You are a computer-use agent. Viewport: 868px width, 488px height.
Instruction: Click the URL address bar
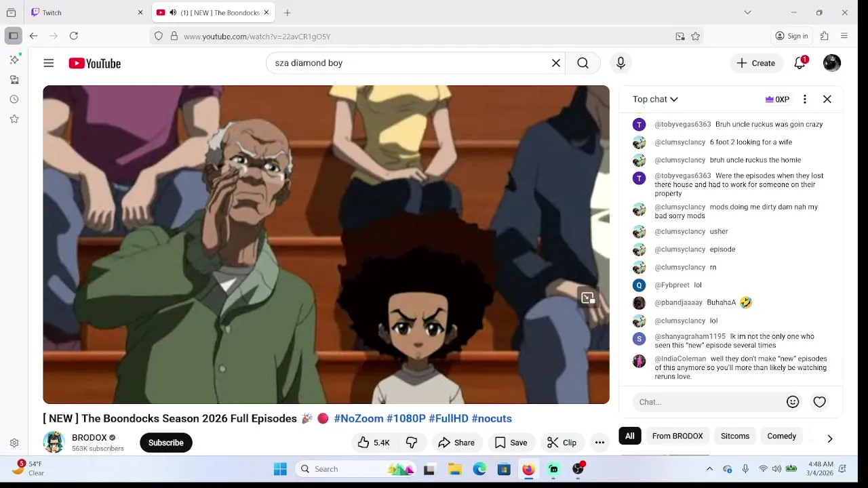(427, 37)
